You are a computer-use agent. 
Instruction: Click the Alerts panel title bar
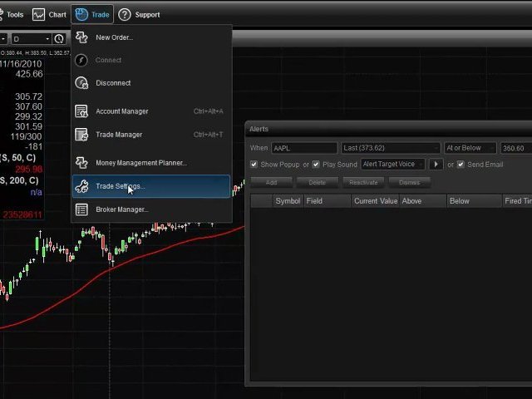point(388,129)
